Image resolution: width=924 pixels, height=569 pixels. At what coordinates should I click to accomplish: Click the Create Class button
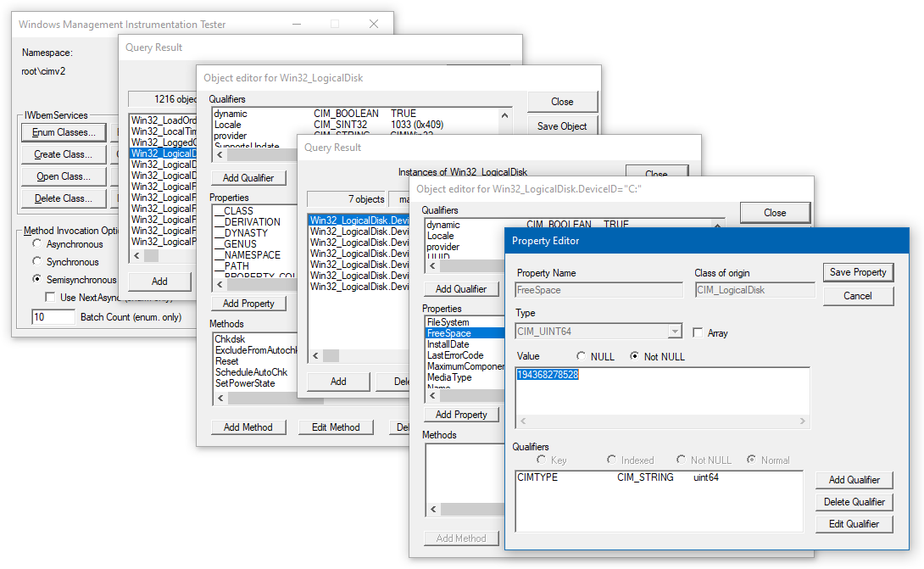click(x=64, y=154)
